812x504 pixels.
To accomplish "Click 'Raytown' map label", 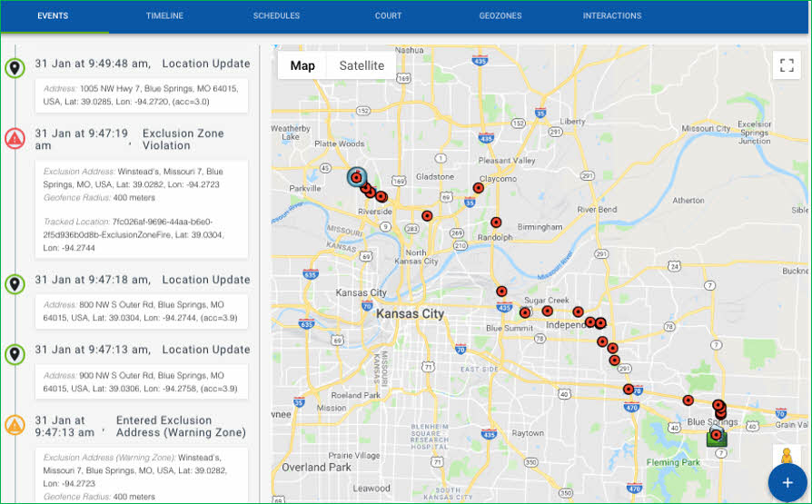I will click(x=528, y=433).
